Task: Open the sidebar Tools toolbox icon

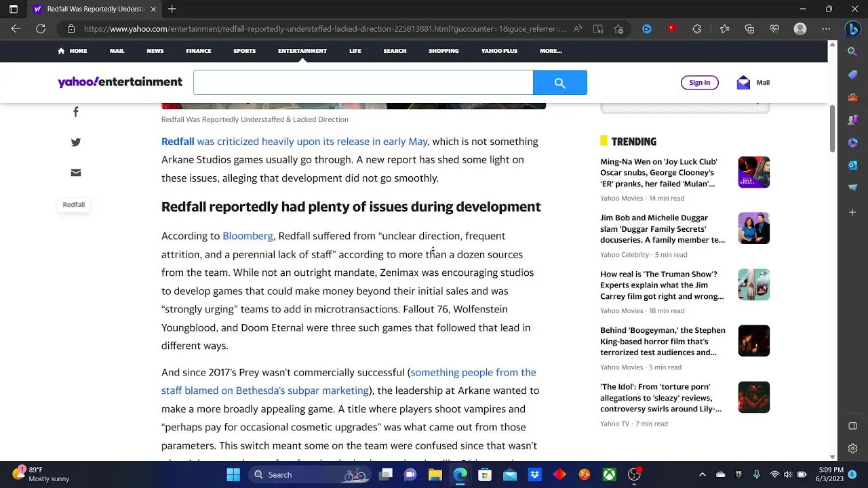Action: (x=852, y=97)
